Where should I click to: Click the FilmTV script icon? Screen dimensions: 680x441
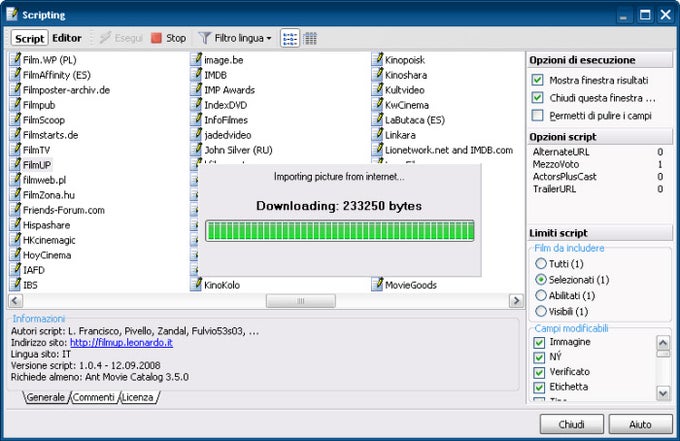15,150
